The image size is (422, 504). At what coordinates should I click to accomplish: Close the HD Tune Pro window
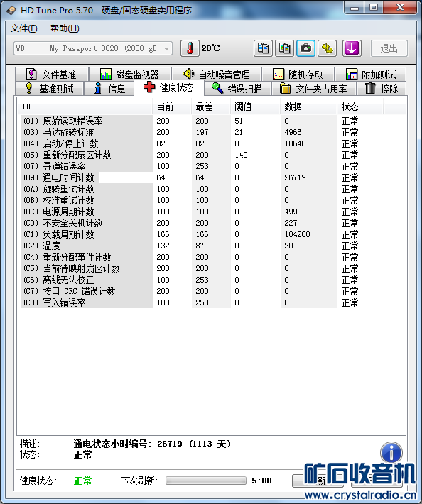tap(400, 8)
